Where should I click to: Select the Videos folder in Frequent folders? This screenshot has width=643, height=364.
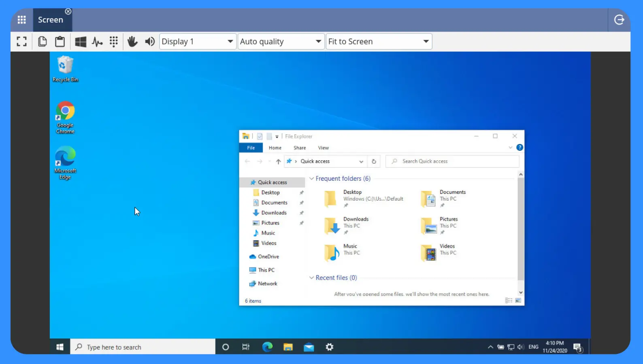click(439, 253)
